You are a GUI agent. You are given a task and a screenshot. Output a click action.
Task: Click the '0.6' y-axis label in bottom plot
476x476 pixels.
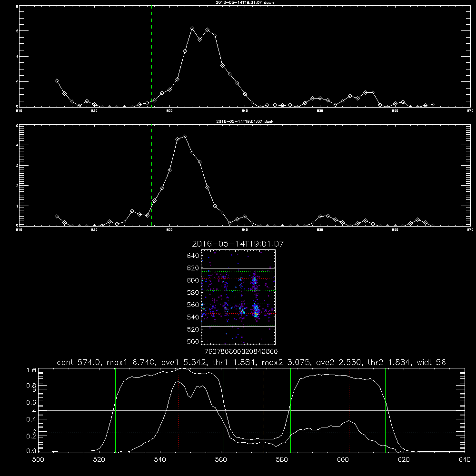[x=31, y=402]
